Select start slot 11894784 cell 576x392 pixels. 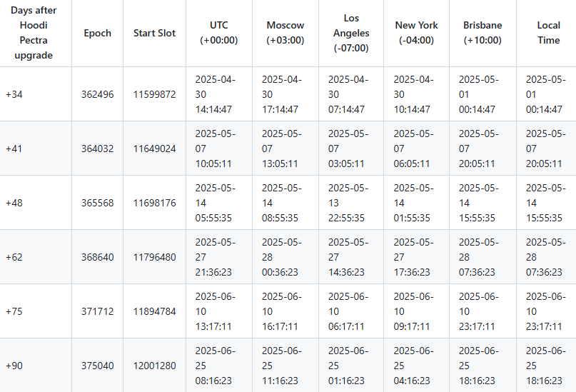coord(154,311)
